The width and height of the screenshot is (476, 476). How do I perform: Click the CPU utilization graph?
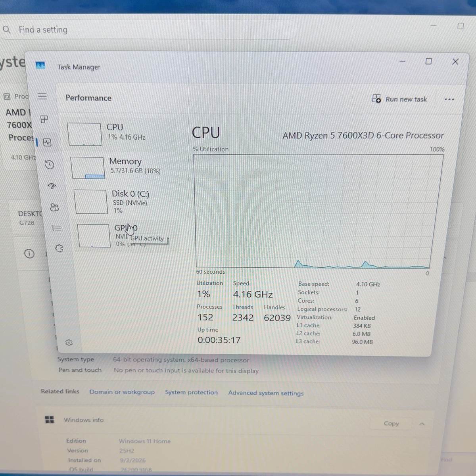tap(318, 212)
